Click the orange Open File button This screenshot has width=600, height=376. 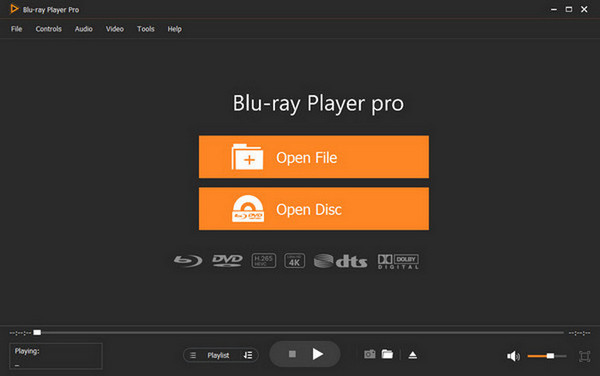coord(314,157)
